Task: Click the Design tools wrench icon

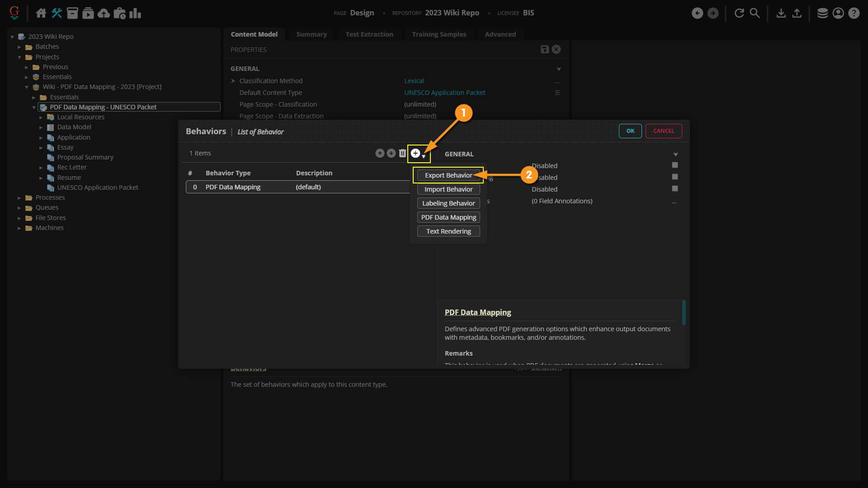Action: [x=57, y=13]
